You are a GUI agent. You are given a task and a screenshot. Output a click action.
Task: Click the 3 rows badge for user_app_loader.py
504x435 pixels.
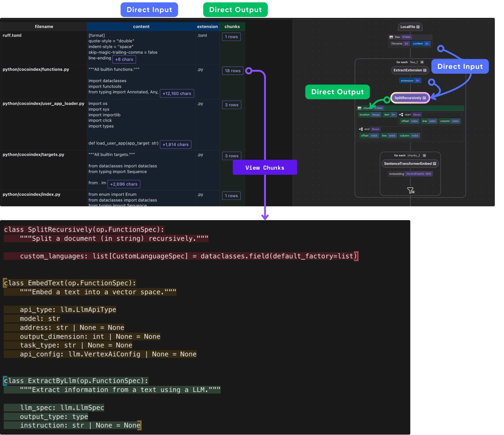coord(232,105)
